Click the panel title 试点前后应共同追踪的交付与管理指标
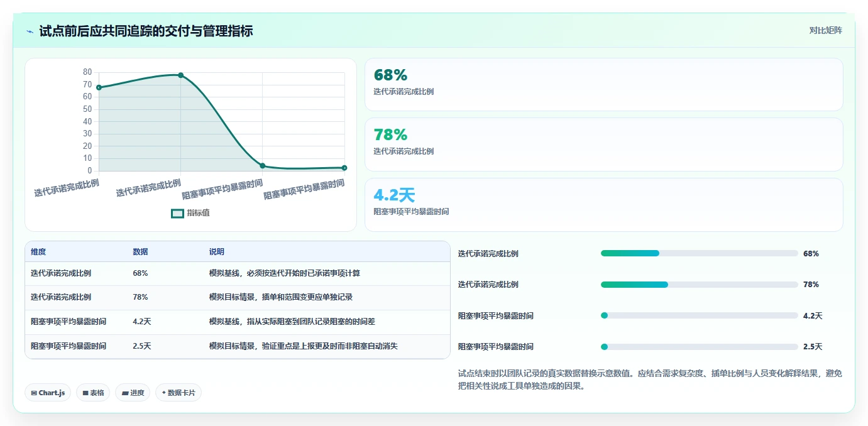The image size is (868, 426). [146, 31]
